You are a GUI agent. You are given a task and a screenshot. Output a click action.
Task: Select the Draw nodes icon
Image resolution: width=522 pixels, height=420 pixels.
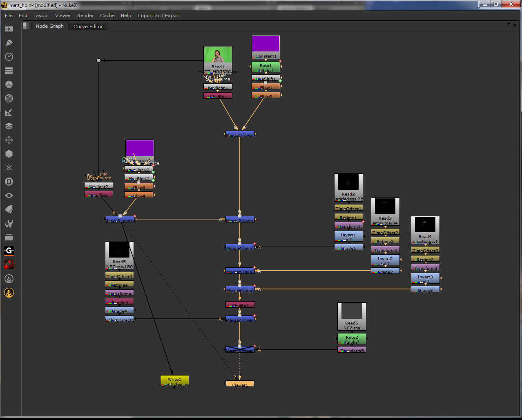click(9, 42)
